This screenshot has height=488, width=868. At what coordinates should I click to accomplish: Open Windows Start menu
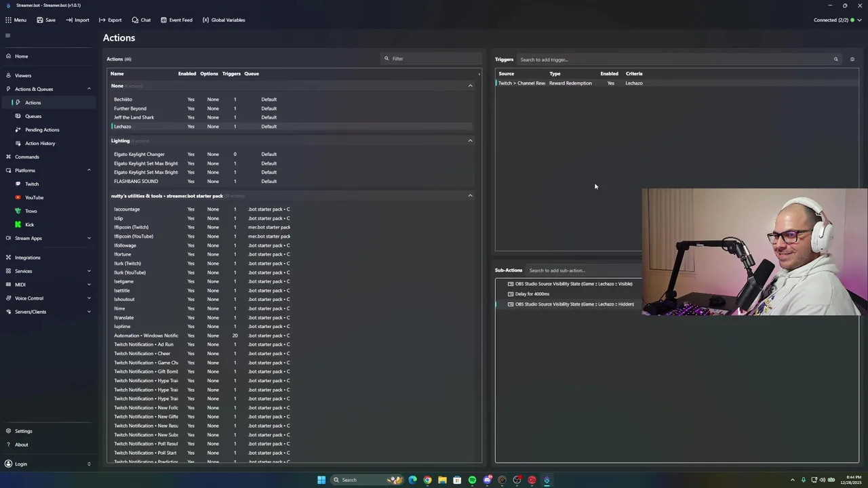321,480
